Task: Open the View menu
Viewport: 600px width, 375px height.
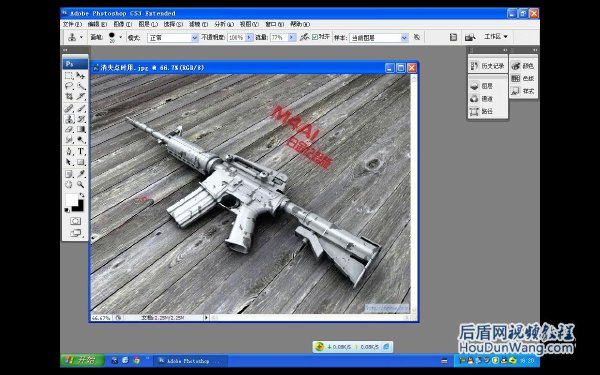Action: tap(249, 24)
